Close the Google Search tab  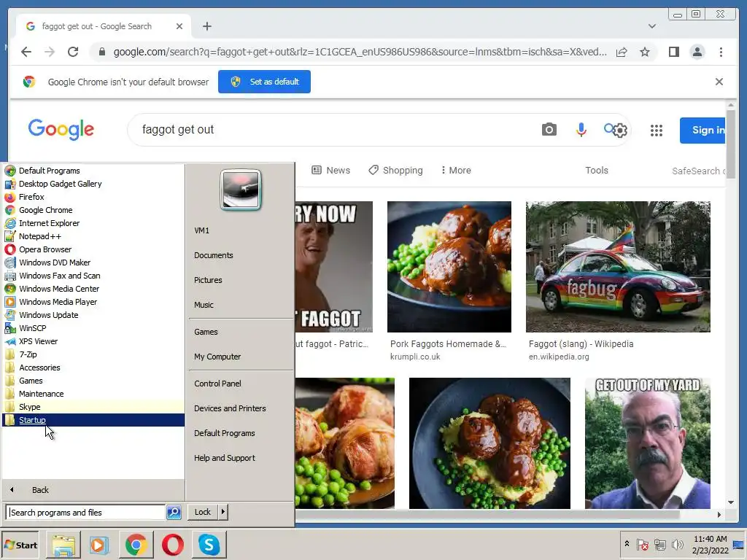[x=179, y=26]
